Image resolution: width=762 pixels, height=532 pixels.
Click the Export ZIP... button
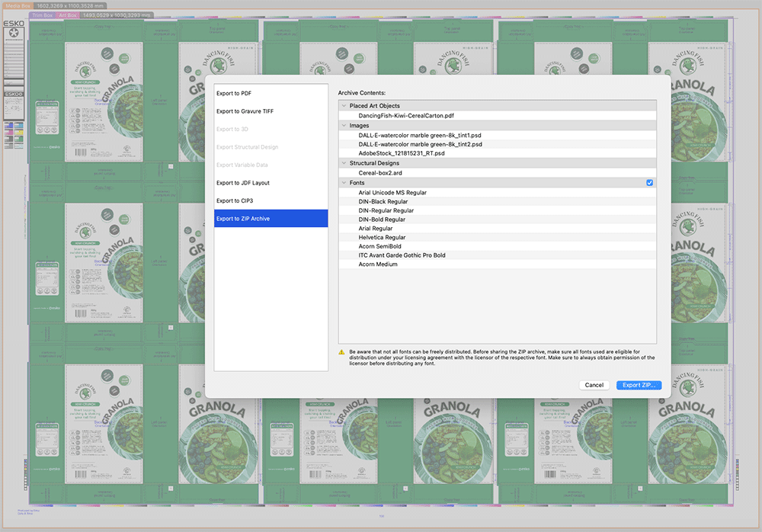pos(639,385)
